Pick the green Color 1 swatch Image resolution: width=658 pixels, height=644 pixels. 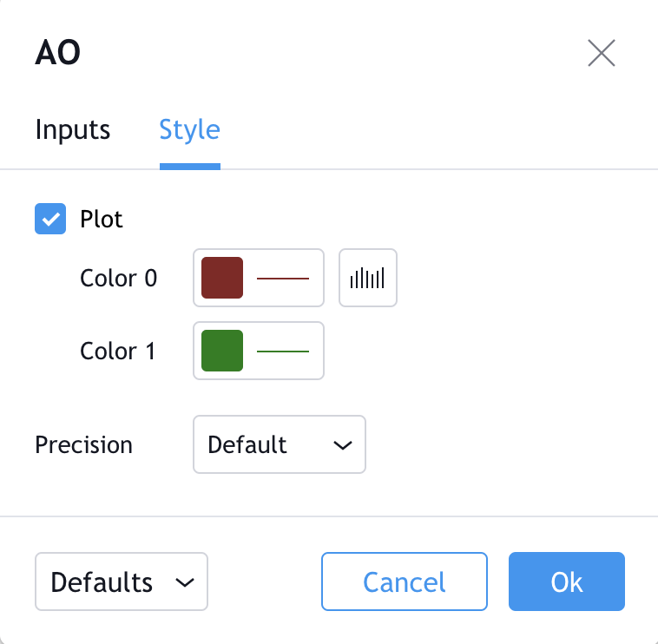point(222,351)
